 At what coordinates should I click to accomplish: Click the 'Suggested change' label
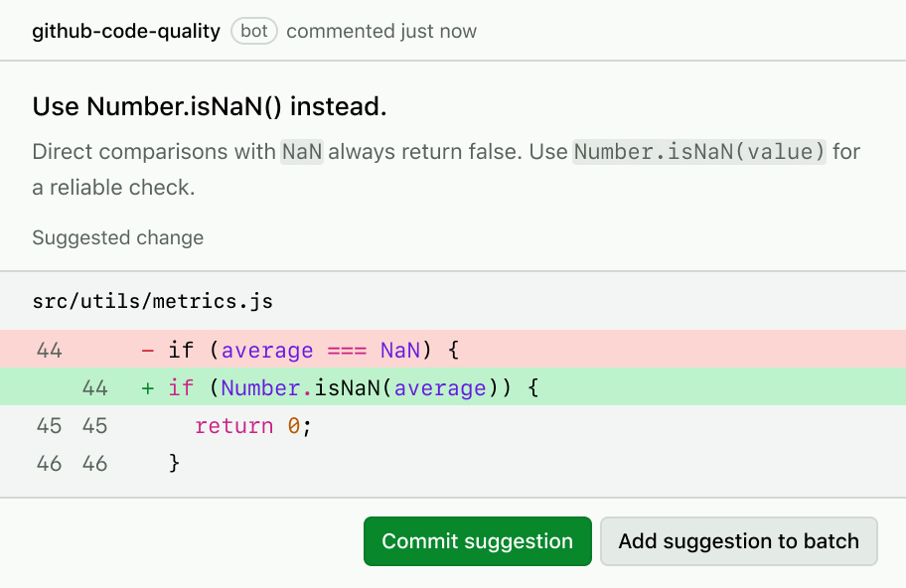point(118,238)
